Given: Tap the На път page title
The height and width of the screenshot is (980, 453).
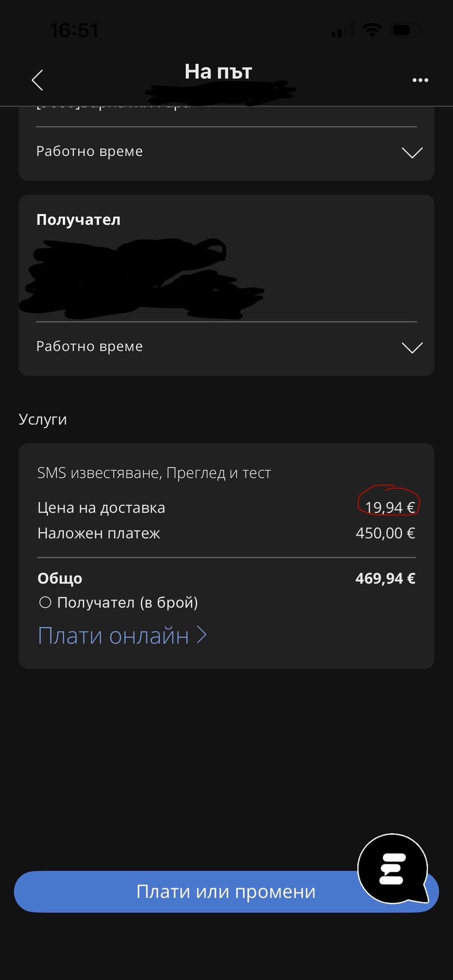Looking at the screenshot, I should click(218, 72).
